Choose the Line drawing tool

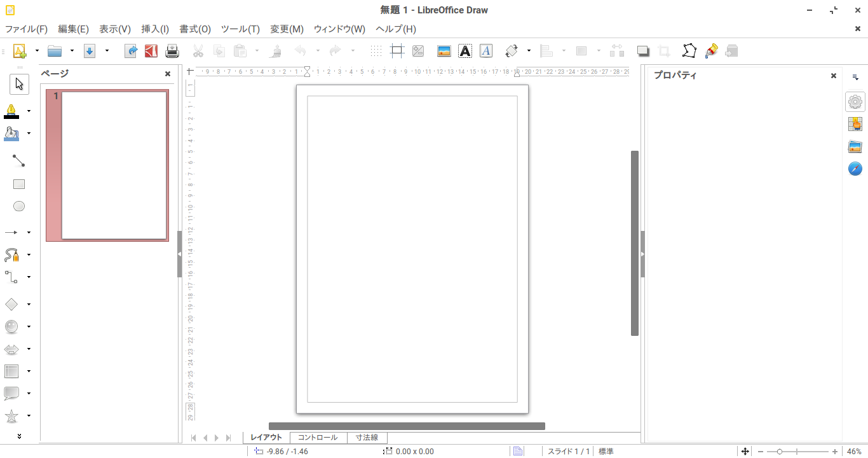[19, 161]
